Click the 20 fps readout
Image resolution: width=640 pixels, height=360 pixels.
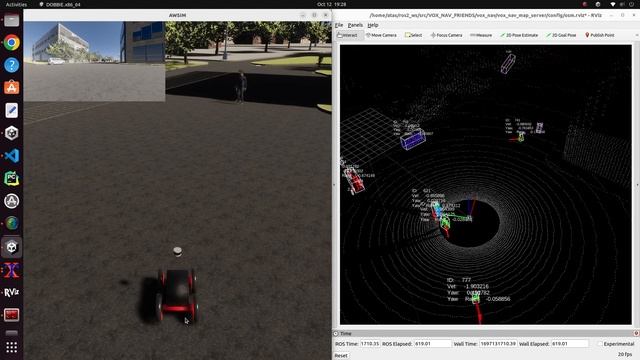coord(624,354)
